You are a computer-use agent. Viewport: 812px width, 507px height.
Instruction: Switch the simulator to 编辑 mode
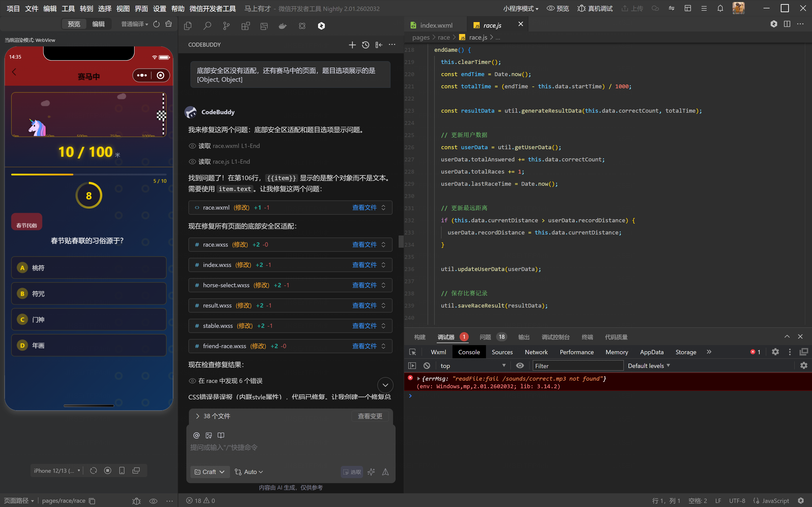(98, 24)
